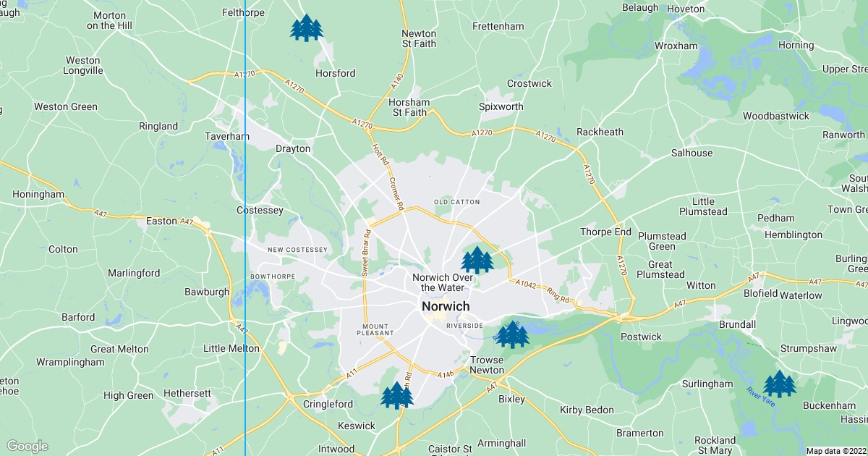868x456 pixels.
Task: Select the tree marker above Norwich Over the Water
Action: [477, 260]
